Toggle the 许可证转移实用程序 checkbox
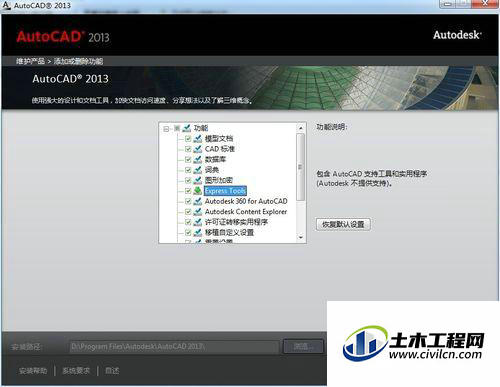The height and width of the screenshot is (387, 500). coord(188,222)
